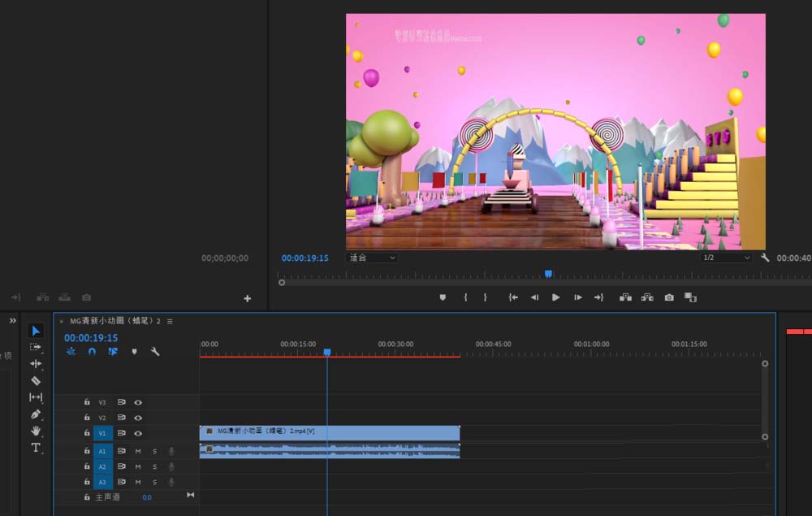Mute audio track A1

click(138, 451)
